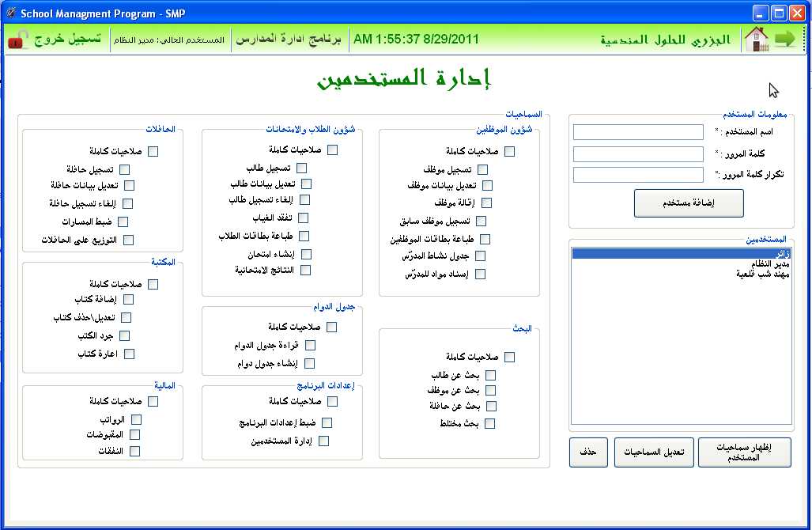812x530 pixels.
Task: Check صلاحيات كاملة under المالية
Action: click(153, 401)
